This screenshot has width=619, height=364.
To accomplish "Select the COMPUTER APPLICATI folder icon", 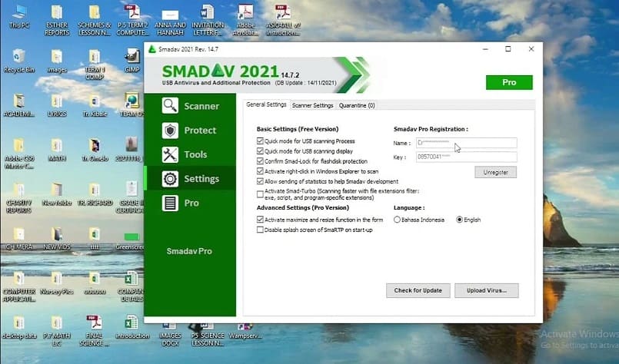I will [19, 286].
